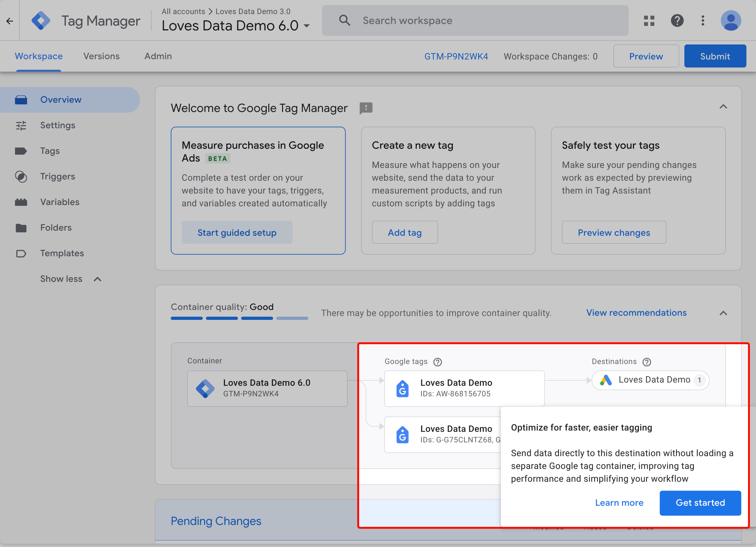Focus the Search workspace field
Viewport: 756px width, 547px height.
pyautogui.click(x=475, y=21)
